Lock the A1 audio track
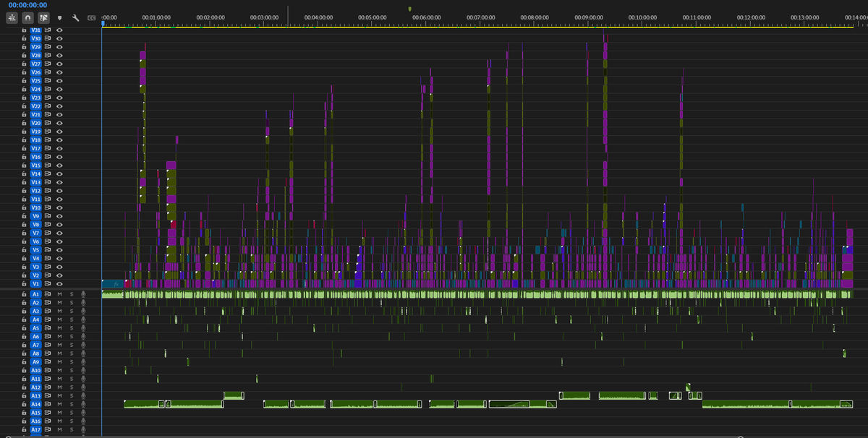Image resolution: width=868 pixels, height=438 pixels. (24, 295)
